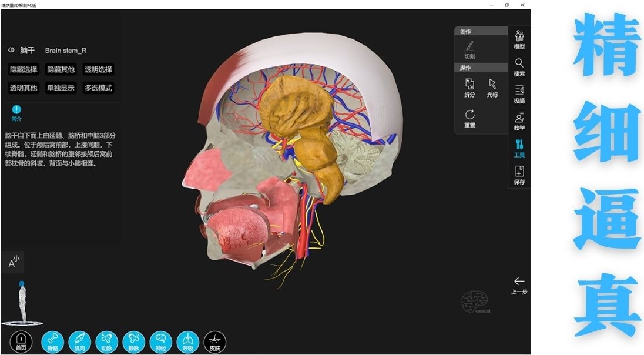Click the 隐藏其他 hide others button
This screenshot has width=644, height=355.
pos(61,69)
